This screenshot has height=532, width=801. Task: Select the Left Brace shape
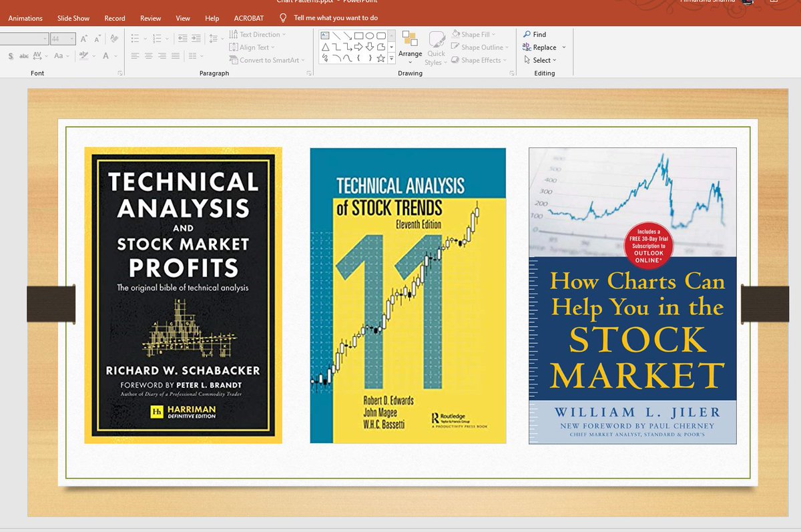[358, 59]
